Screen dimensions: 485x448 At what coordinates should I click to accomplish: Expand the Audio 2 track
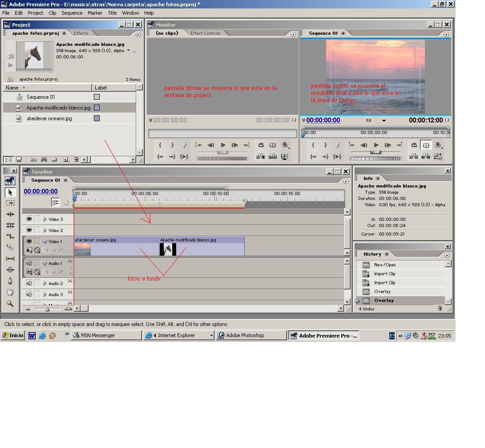coord(45,283)
